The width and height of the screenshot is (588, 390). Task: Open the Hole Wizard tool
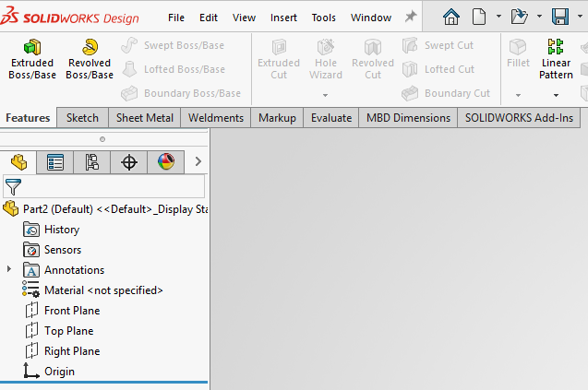[326, 59]
